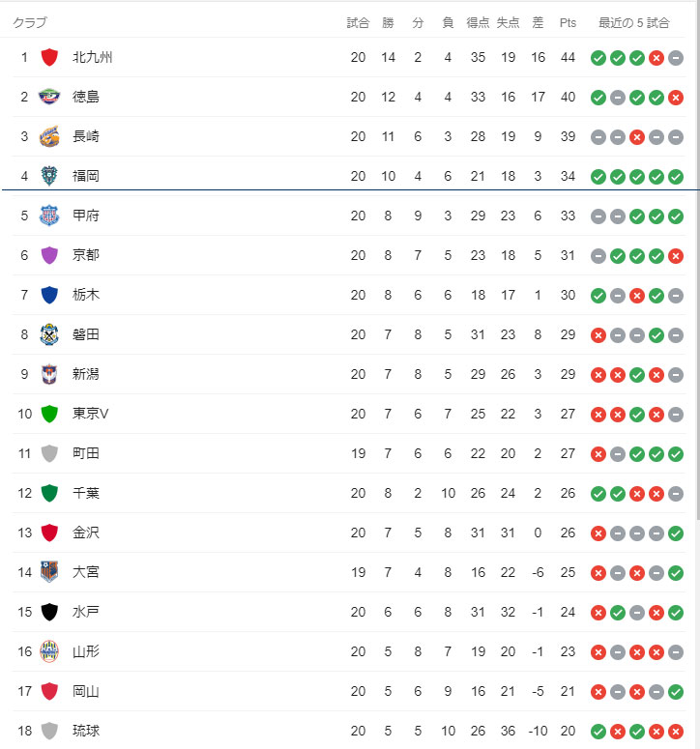The height and width of the screenshot is (749, 700).
Task: Click the Pts column header
Action: [x=568, y=22]
